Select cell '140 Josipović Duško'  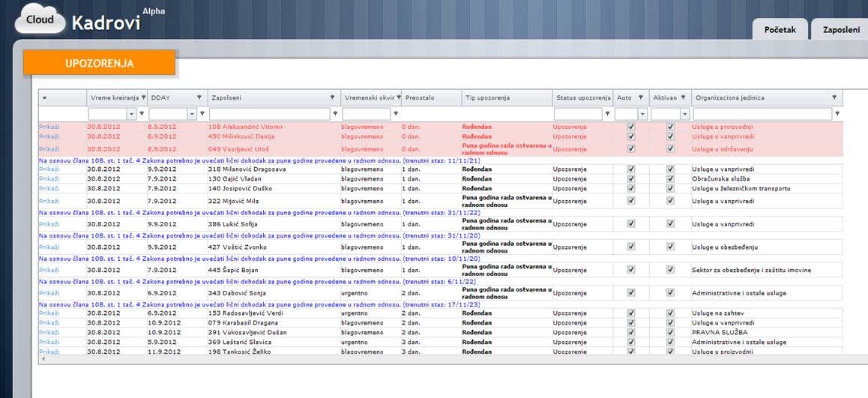274,188
